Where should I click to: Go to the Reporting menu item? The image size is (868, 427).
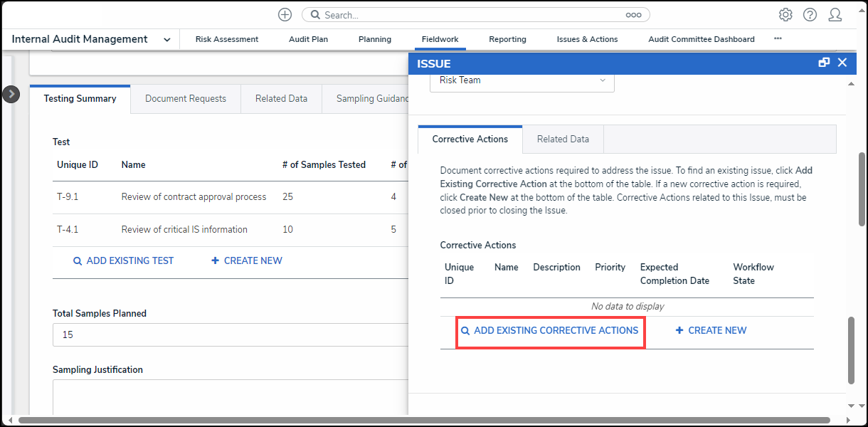tap(507, 40)
